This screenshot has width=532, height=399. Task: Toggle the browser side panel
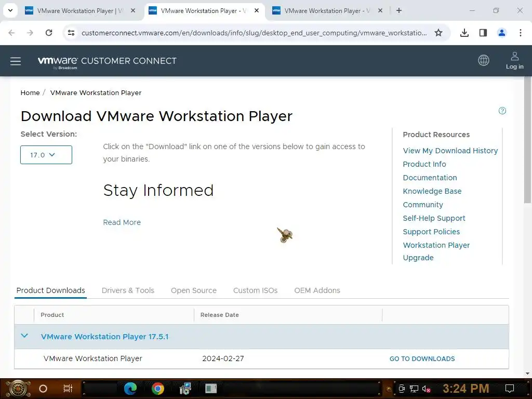pyautogui.click(x=483, y=33)
